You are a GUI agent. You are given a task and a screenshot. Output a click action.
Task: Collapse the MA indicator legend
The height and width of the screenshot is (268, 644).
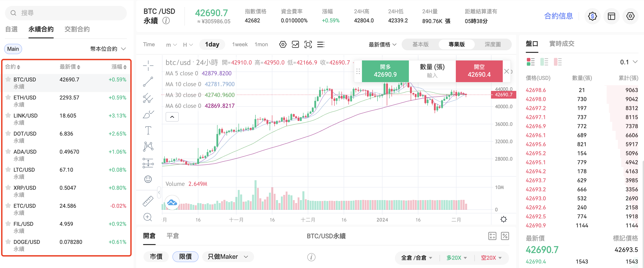click(x=172, y=117)
